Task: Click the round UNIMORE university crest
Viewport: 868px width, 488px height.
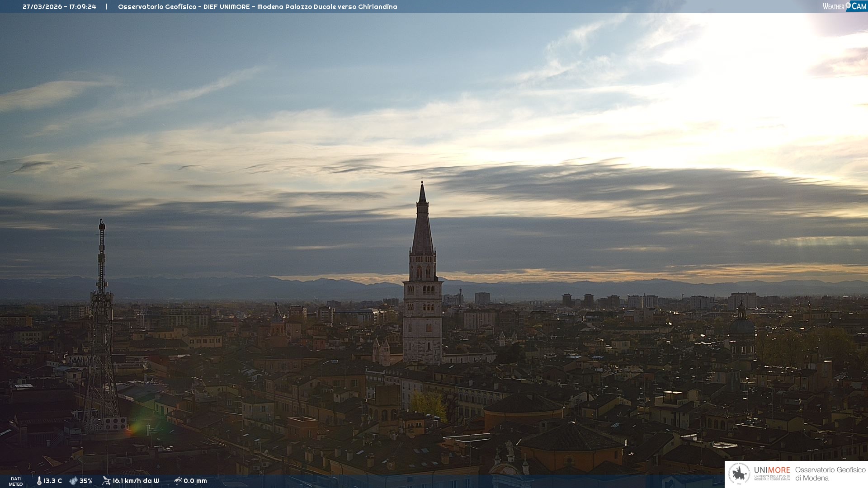Action: pos(739,474)
